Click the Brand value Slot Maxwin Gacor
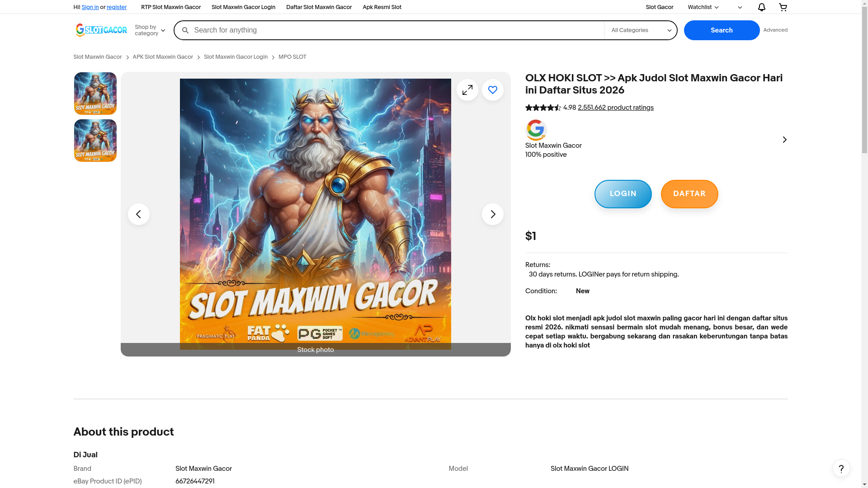The image size is (868, 488). pos(203,469)
